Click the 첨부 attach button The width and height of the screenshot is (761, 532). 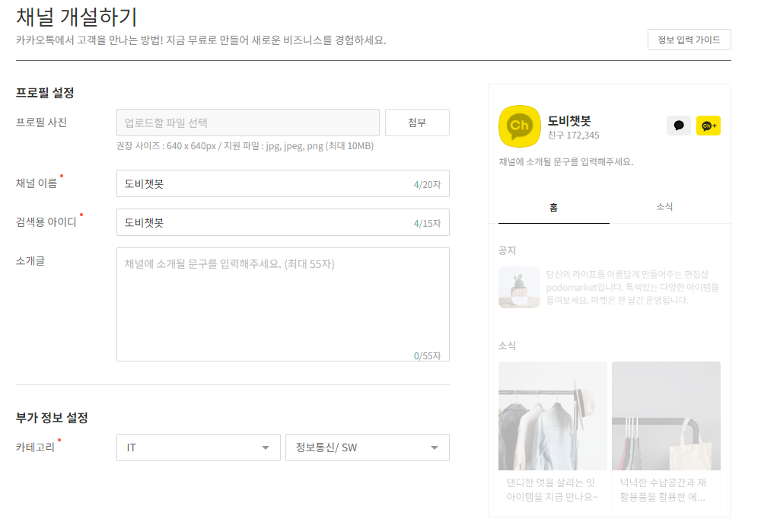tap(417, 123)
